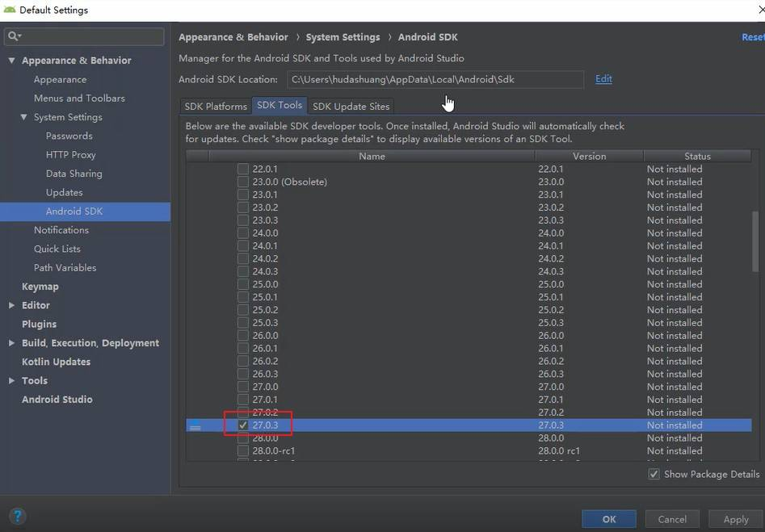Sort by the Name column header

[x=372, y=156]
